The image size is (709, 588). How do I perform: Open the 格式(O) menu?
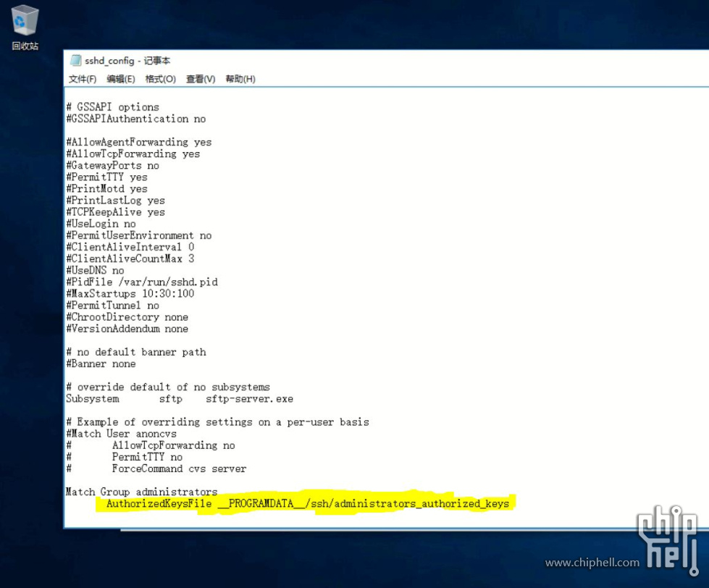point(161,79)
